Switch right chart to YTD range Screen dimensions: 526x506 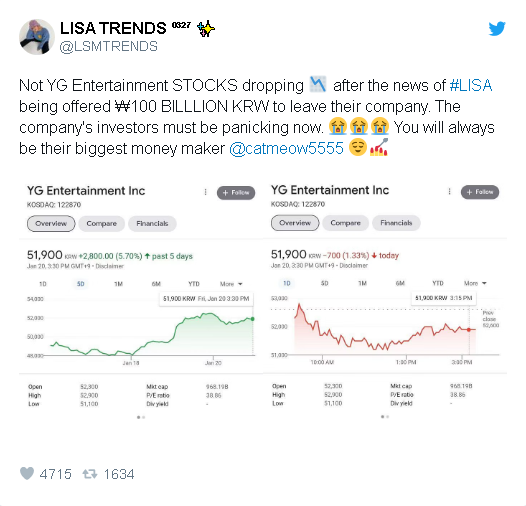[438, 283]
